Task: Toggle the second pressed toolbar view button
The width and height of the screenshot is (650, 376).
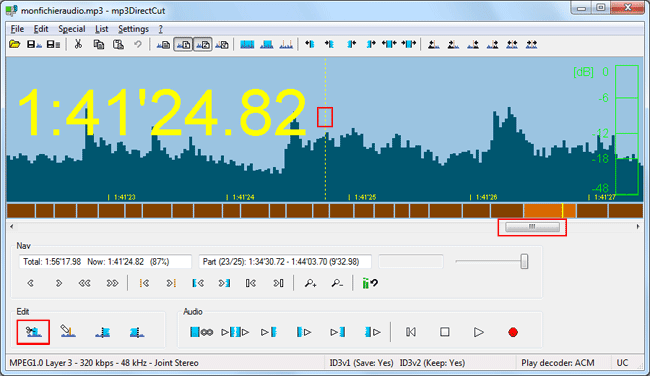Action: (x=183, y=44)
